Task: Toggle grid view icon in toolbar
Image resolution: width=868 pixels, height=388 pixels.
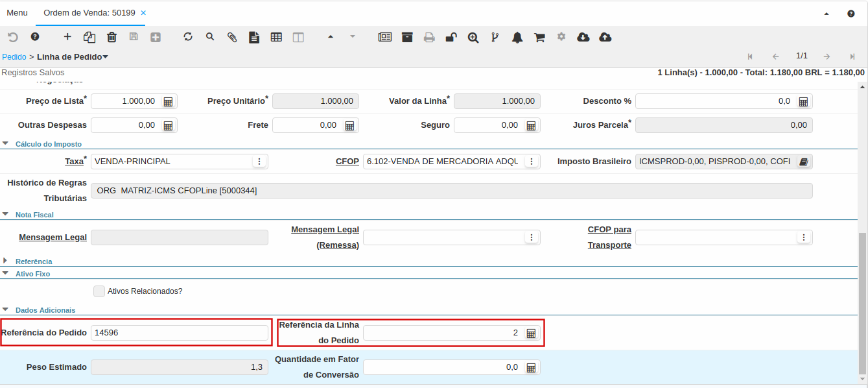Action: (276, 37)
